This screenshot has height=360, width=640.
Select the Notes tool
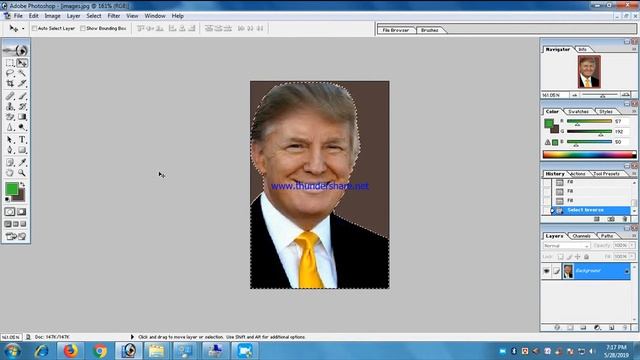[10, 162]
